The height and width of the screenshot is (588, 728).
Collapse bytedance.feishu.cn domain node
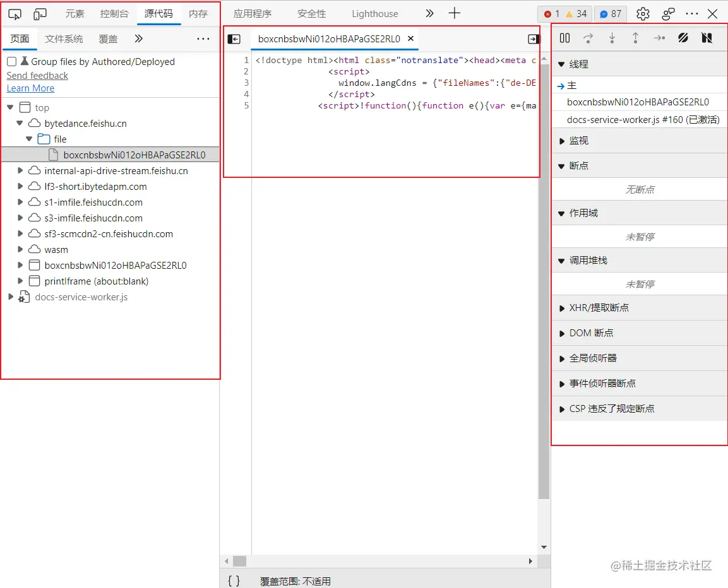(20, 123)
